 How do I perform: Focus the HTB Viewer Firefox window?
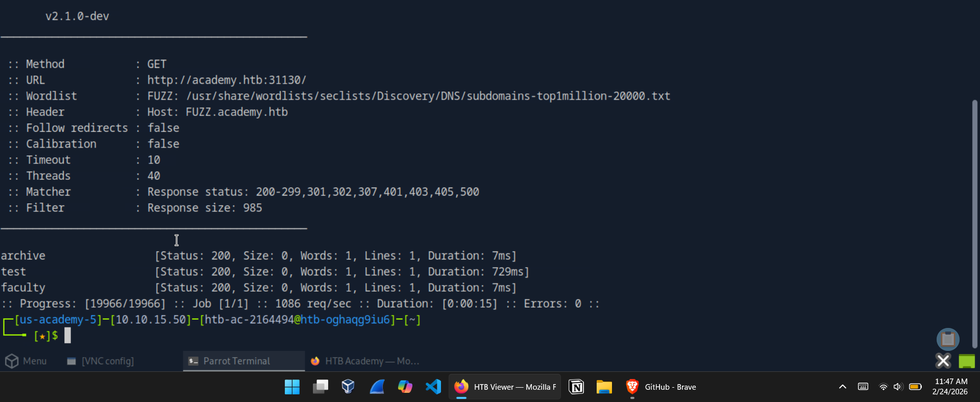tap(505, 387)
